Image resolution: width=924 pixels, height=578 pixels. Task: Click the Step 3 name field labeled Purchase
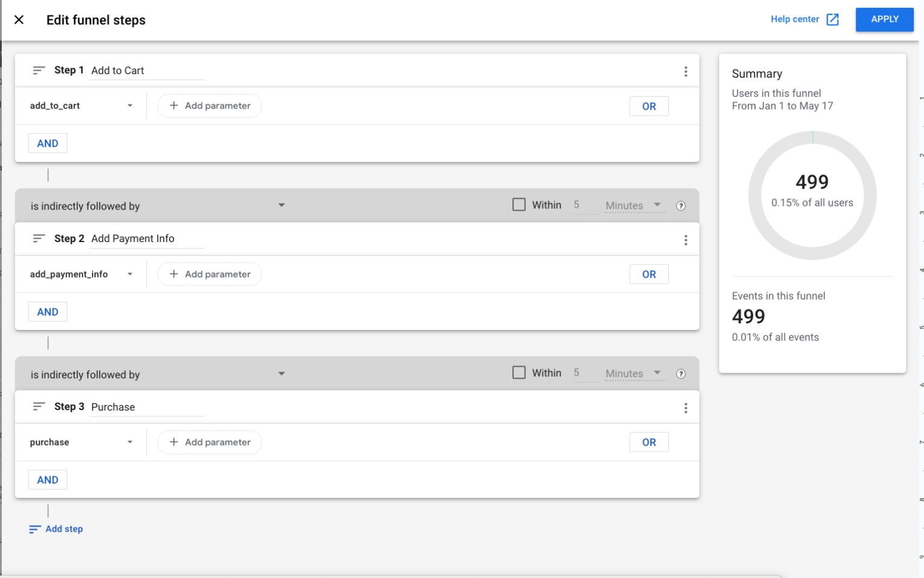point(146,406)
